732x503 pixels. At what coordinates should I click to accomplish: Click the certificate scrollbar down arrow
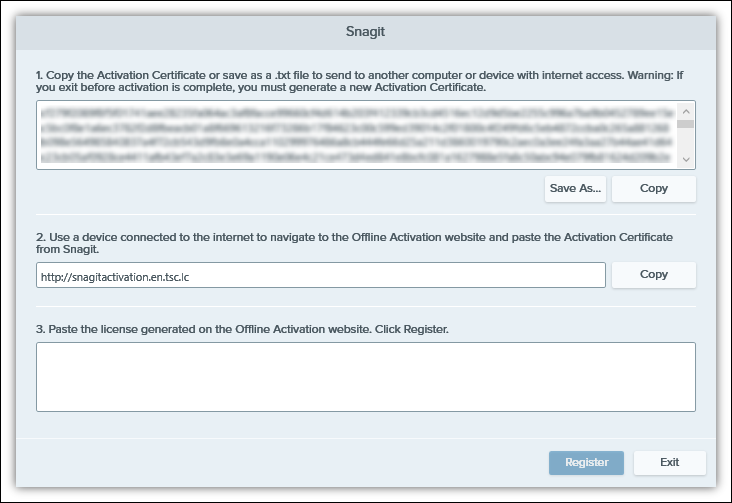686,159
